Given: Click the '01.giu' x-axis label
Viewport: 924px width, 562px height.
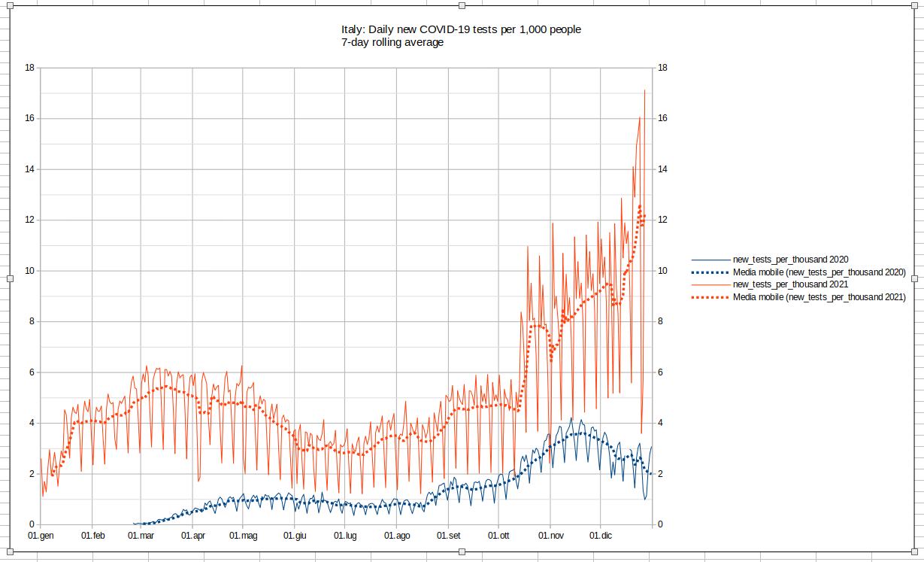Looking at the screenshot, I should click(x=295, y=536).
